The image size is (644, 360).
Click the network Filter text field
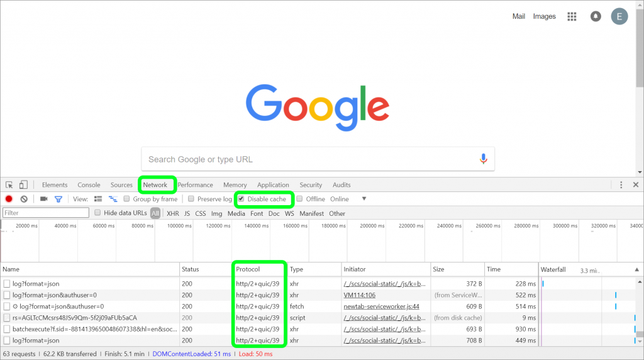[45, 213]
